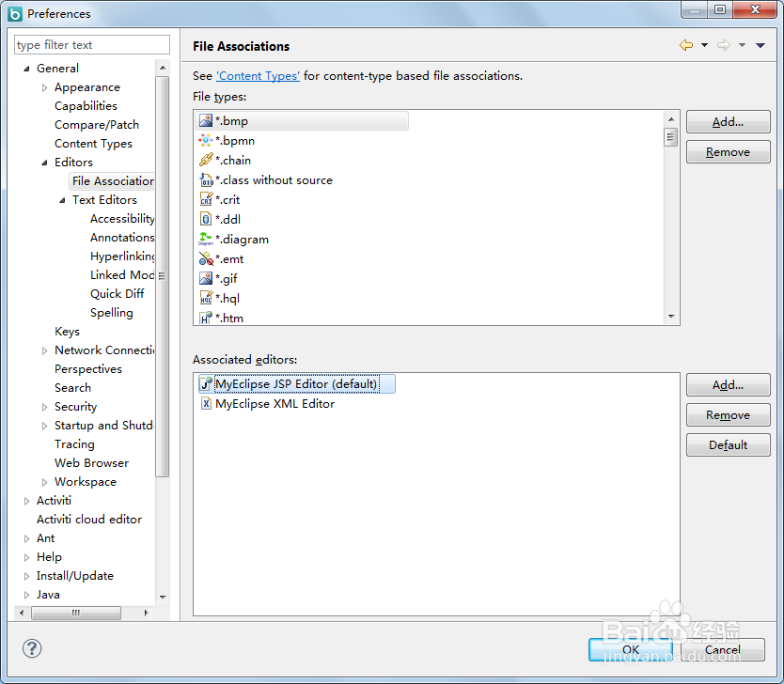Click the *.emt file icon
Viewport: 784px width, 684px height.
[x=206, y=258]
